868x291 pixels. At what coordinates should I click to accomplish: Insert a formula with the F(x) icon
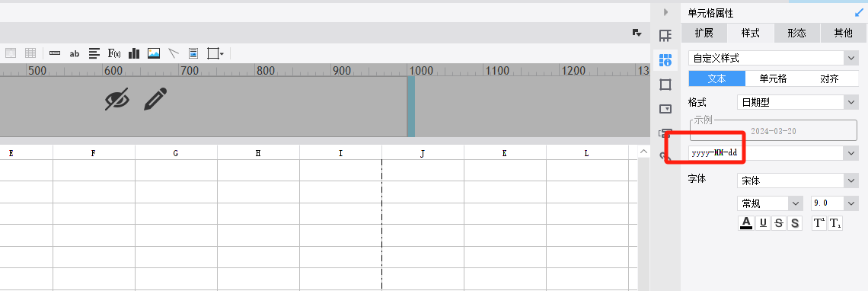click(x=114, y=53)
